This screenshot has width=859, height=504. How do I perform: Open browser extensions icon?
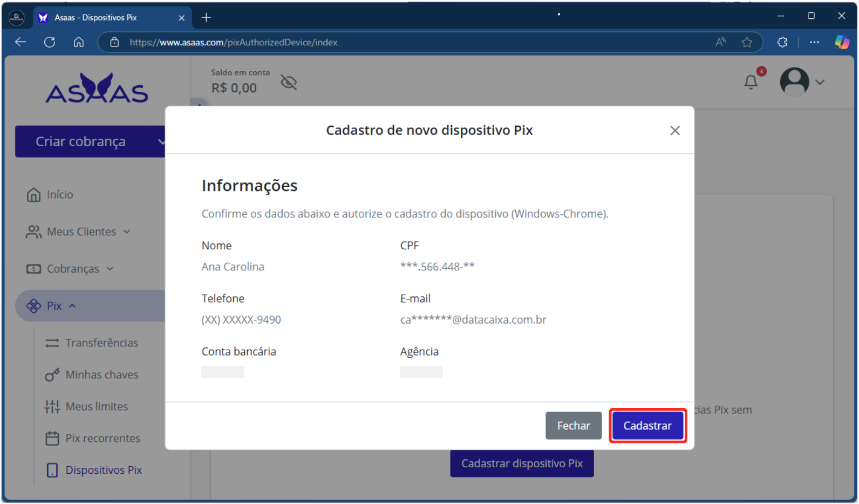tap(782, 42)
